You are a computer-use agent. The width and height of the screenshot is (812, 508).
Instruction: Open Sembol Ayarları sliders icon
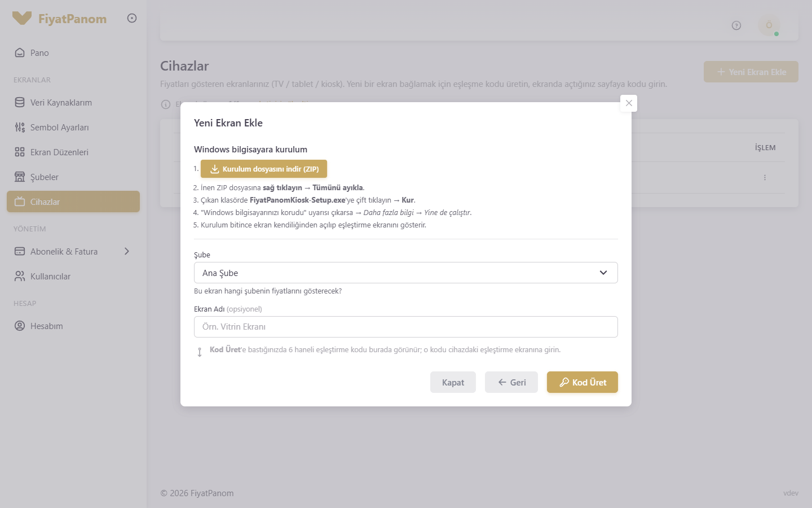[x=20, y=127]
